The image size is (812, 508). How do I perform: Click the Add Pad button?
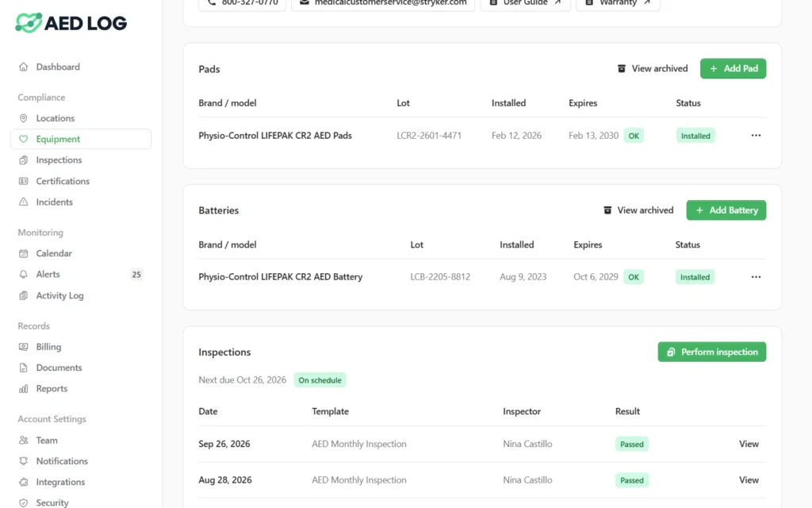pos(733,68)
